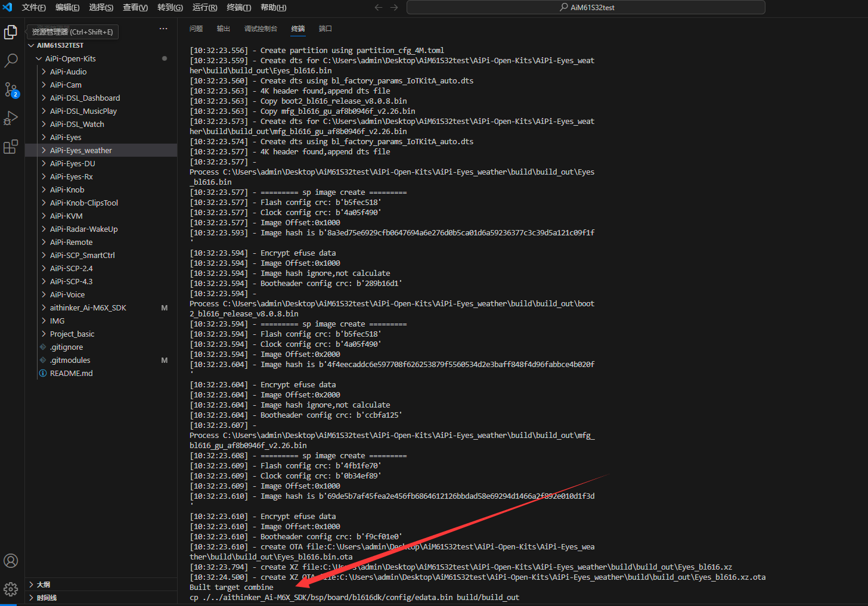868x606 pixels.
Task: Open the .gitmodules file
Action: pos(101,360)
